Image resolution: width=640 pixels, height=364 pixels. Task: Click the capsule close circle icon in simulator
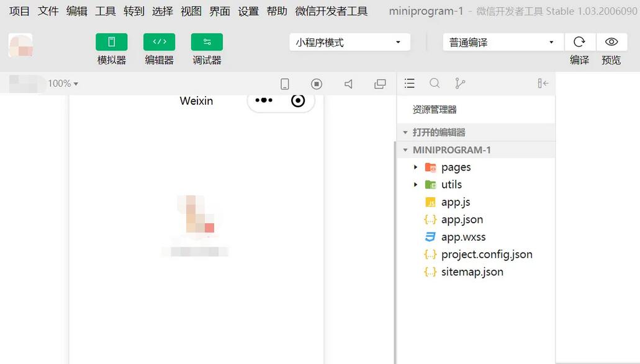coord(298,100)
